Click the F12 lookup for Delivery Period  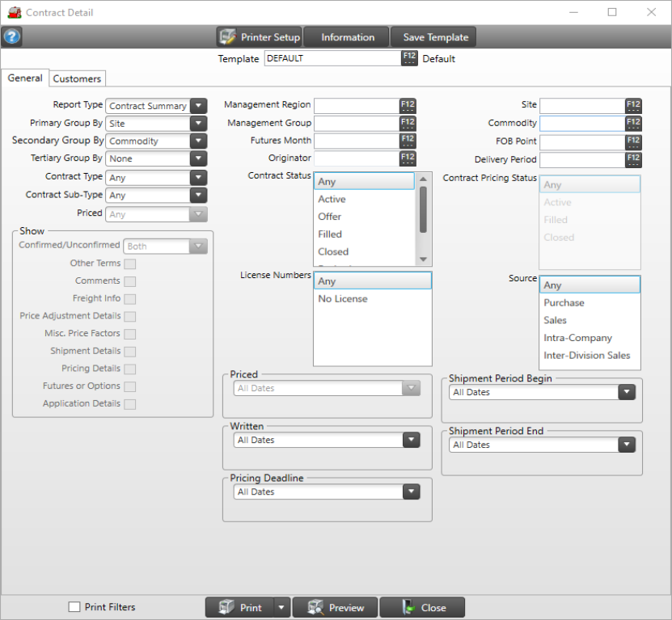click(x=633, y=159)
